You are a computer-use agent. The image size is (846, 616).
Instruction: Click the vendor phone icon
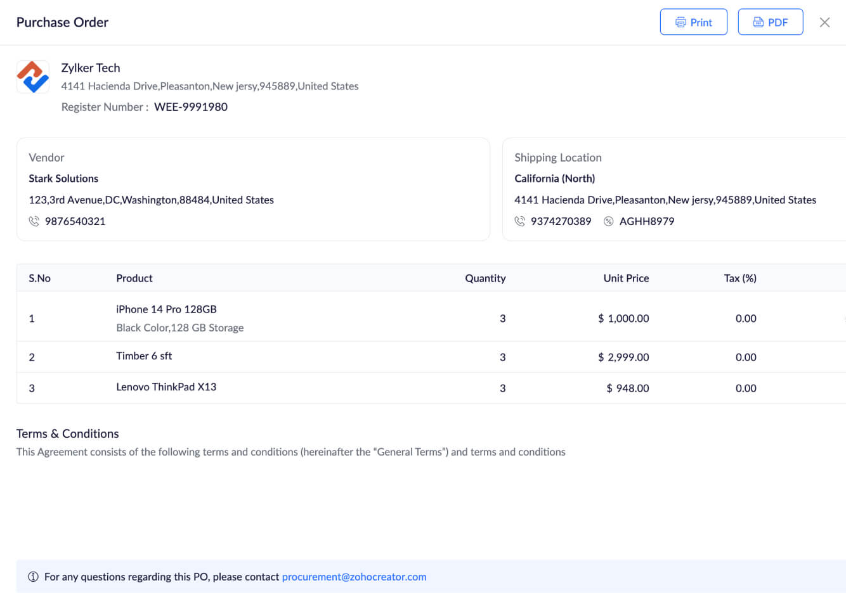(x=34, y=221)
